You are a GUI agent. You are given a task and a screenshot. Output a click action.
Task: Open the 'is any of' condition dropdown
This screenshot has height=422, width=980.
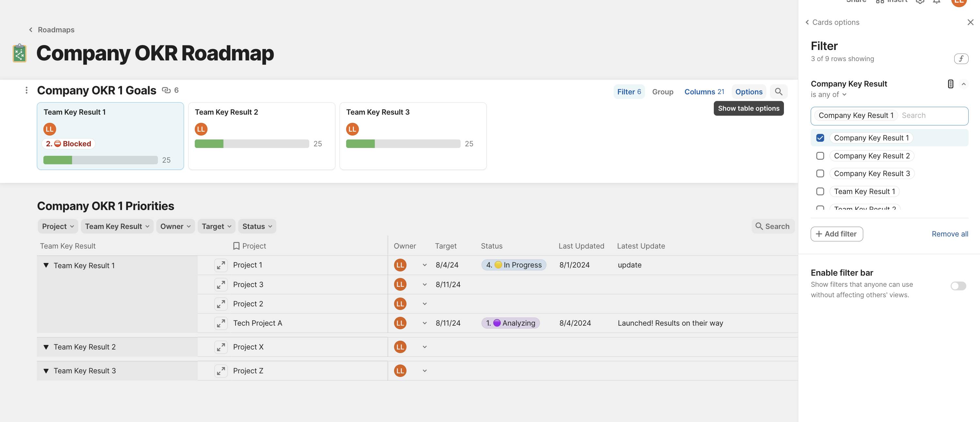tap(828, 94)
